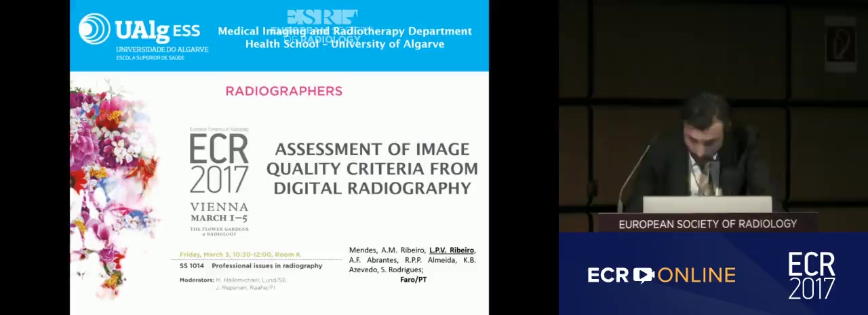Click underlined author 'L.P.V. Ribeiro'
The width and height of the screenshot is (868, 315).
click(x=452, y=251)
